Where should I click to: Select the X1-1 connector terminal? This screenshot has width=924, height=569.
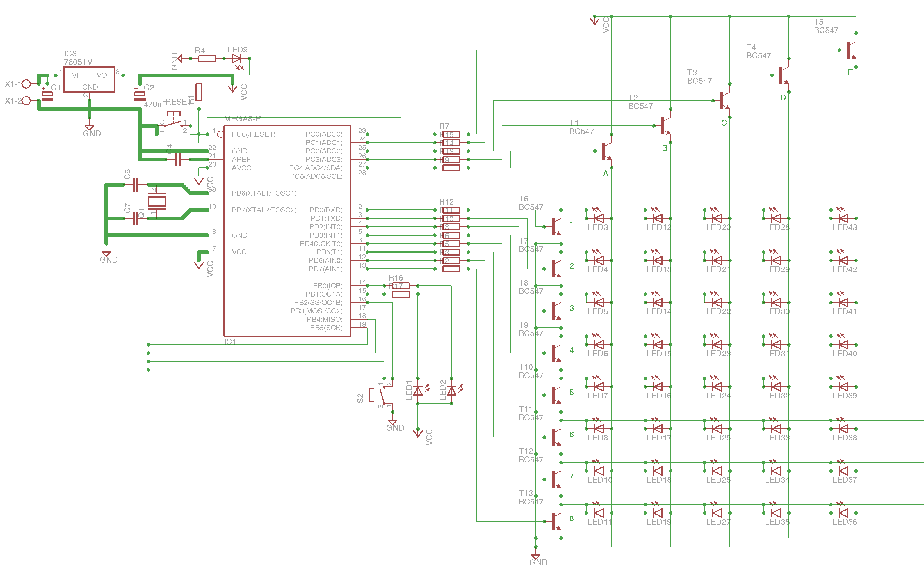[x=26, y=84]
